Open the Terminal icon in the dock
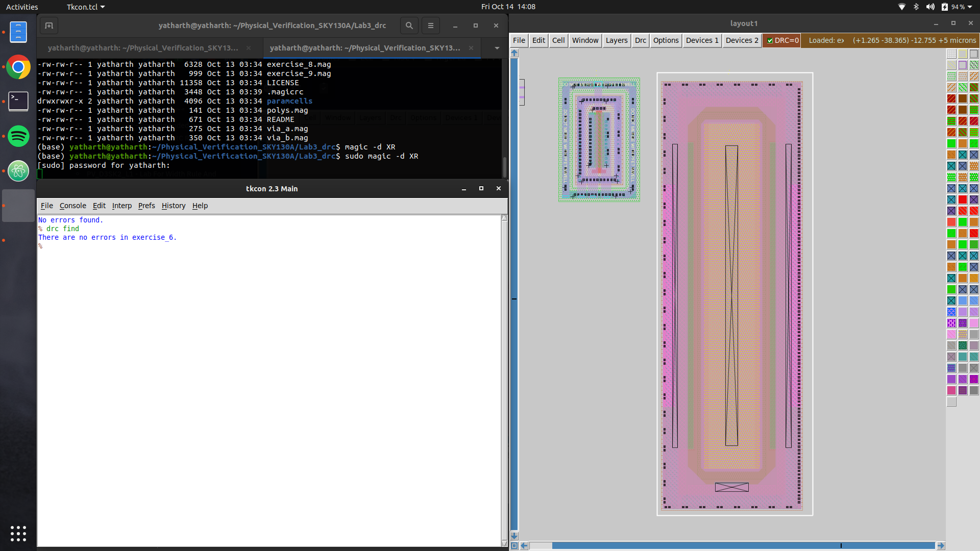The height and width of the screenshot is (551, 980). tap(18, 101)
